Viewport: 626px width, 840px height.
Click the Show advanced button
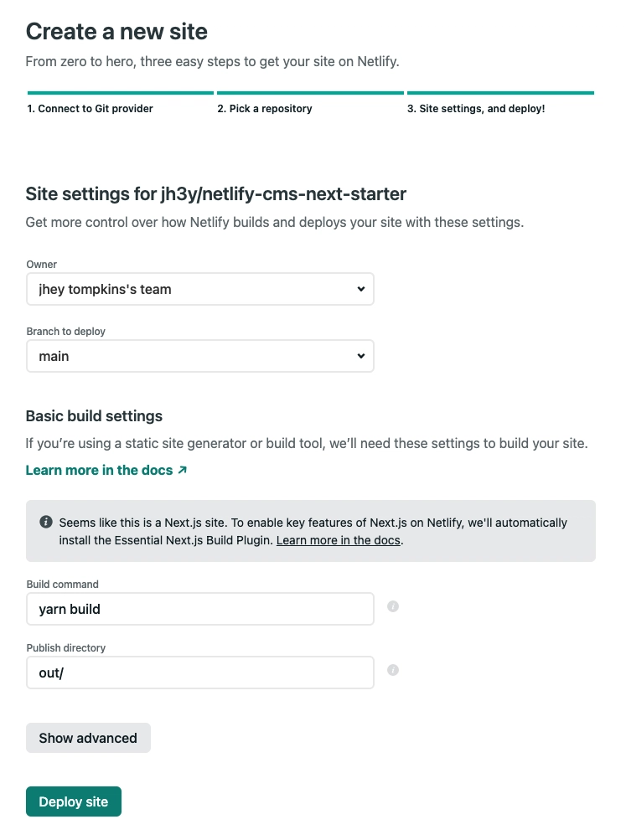coord(87,738)
